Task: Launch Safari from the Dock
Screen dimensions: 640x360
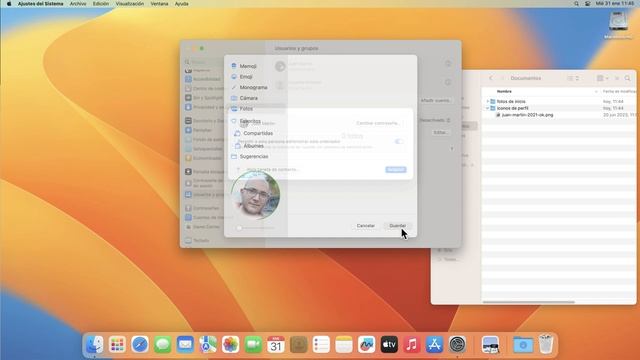Action: tap(140, 345)
